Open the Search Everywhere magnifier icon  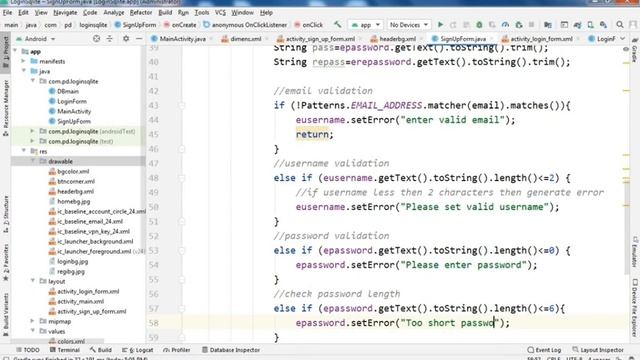point(620,25)
